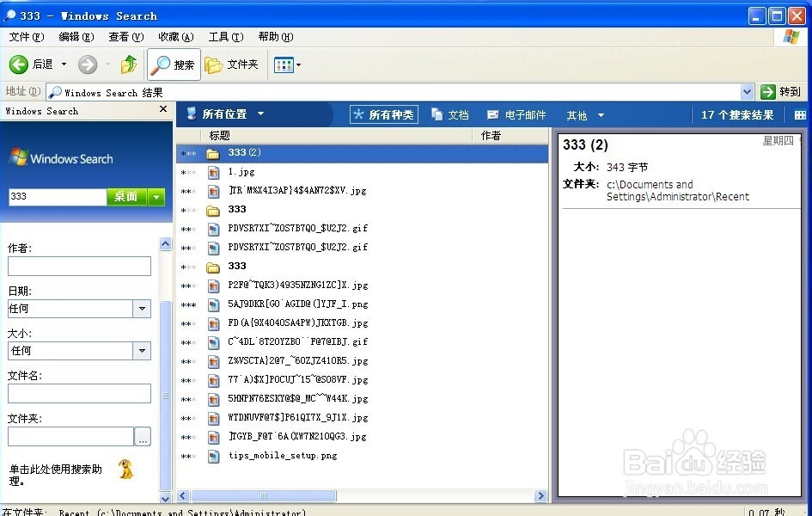Select the C~4DL gif file icon
This screenshot has width=812, height=516.
213,342
